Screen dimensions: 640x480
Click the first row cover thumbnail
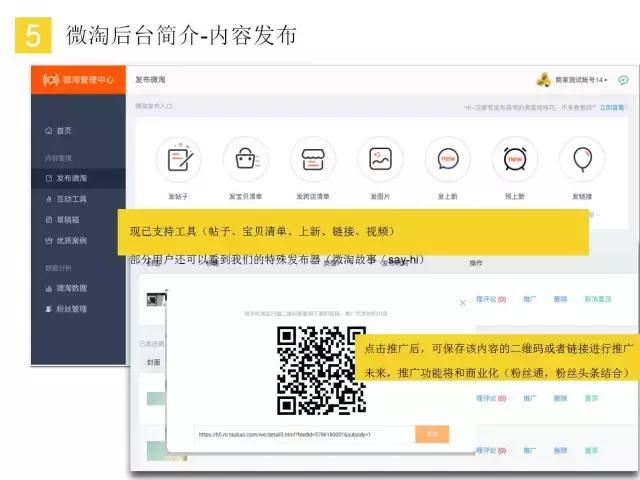click(156, 300)
